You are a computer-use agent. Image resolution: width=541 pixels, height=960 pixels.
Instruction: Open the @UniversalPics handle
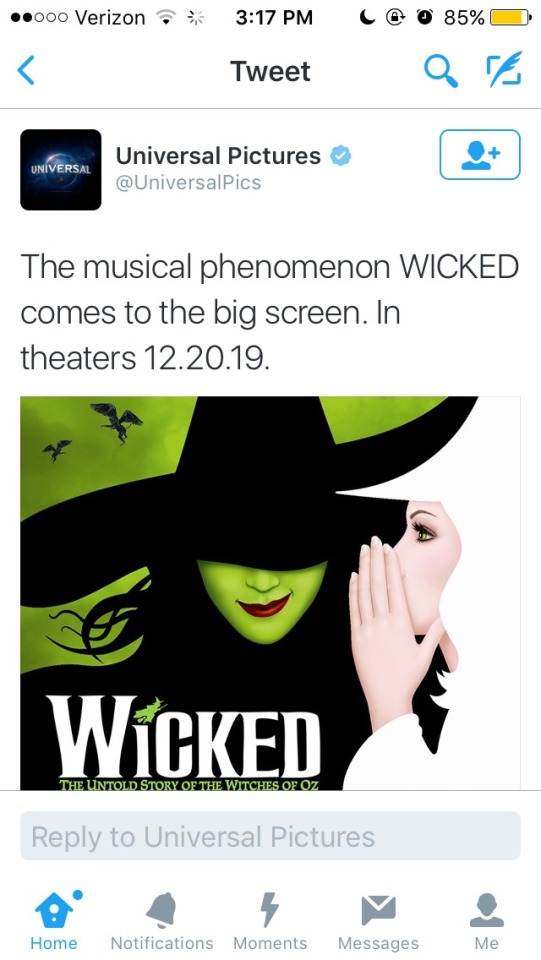pos(188,182)
